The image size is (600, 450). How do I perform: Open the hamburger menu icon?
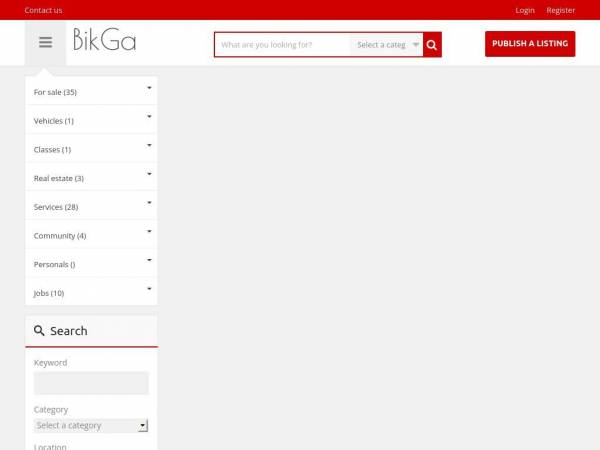pos(45,42)
